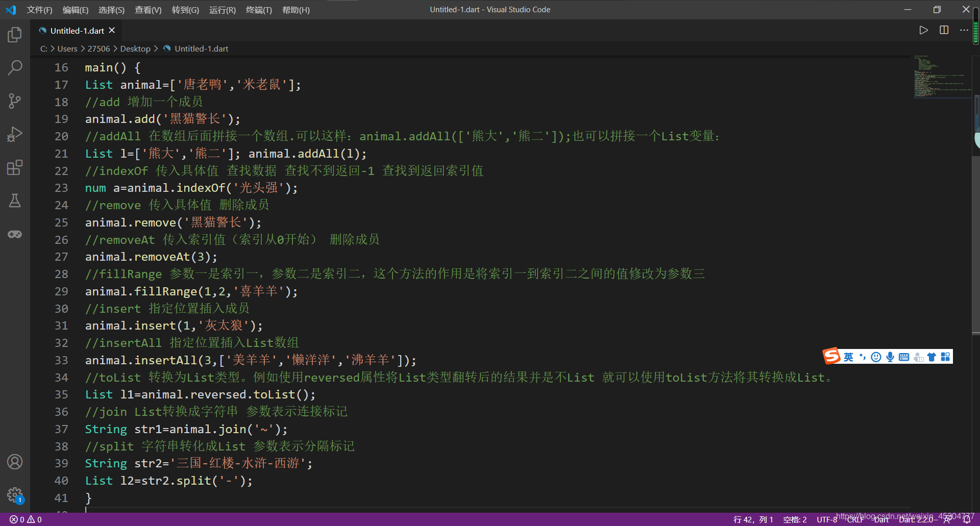Change end of line sequence CRLF

[x=855, y=519]
